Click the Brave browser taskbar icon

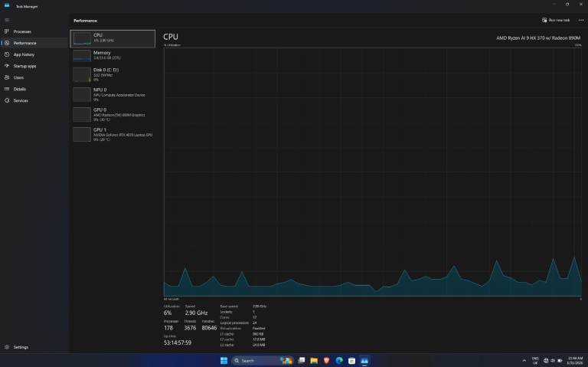(x=326, y=360)
